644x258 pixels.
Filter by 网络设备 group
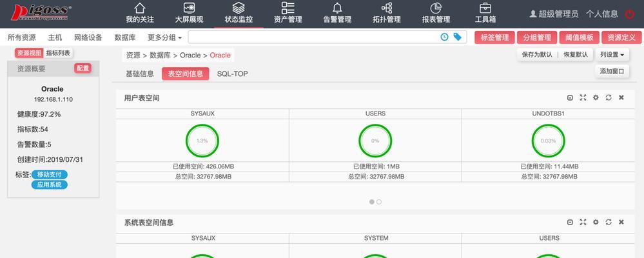pos(88,37)
